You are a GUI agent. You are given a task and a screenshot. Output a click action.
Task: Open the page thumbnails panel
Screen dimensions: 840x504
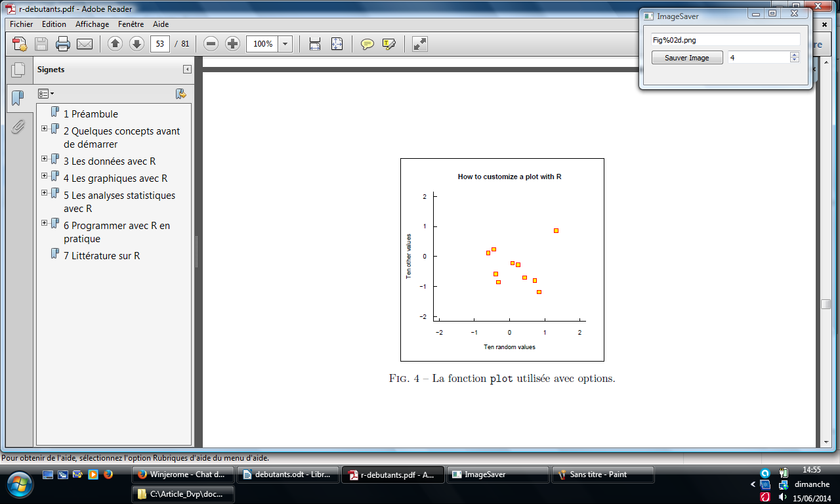pyautogui.click(x=18, y=70)
